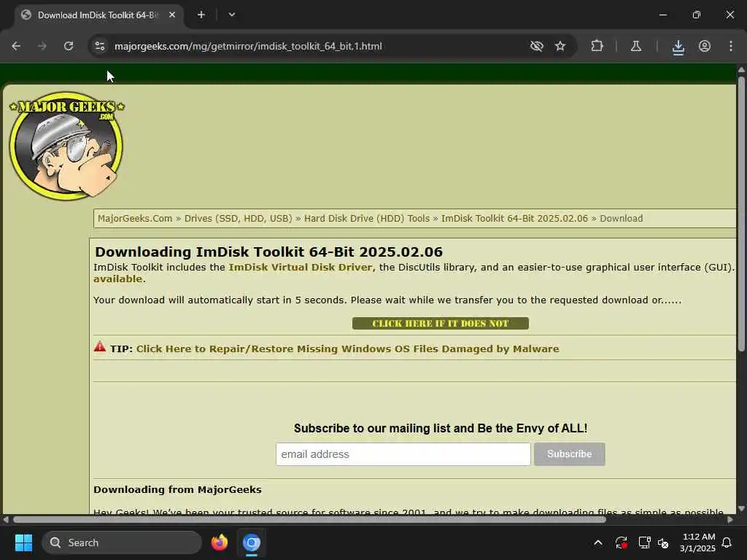Expand the tab search dropdown arrow
747x560 pixels.
pos(231,15)
